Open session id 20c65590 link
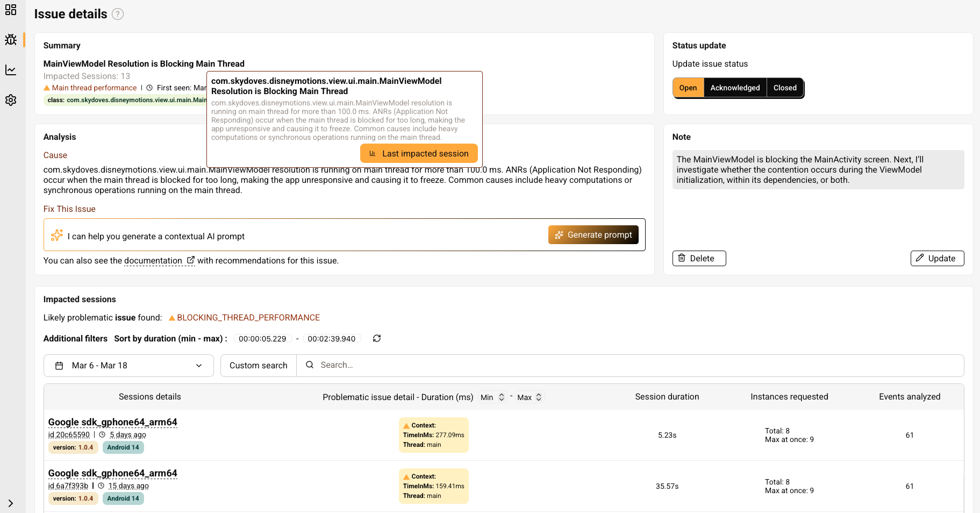Image resolution: width=980 pixels, height=513 pixels. click(69, 434)
